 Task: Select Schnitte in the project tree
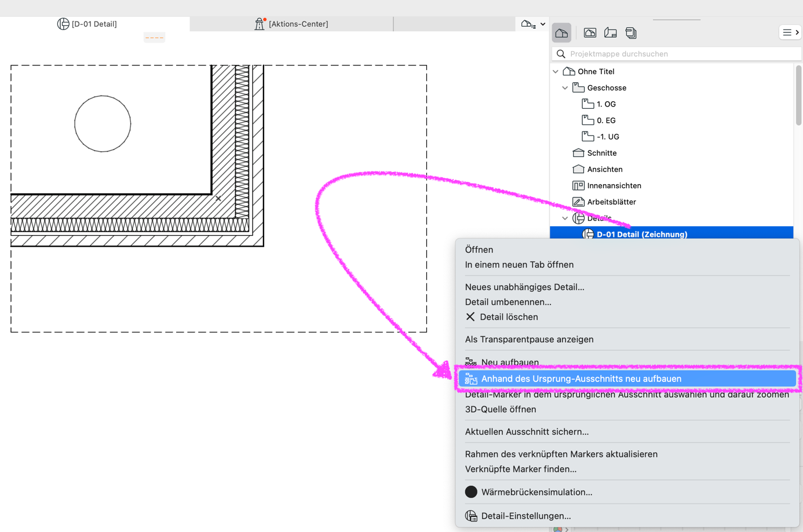point(602,153)
